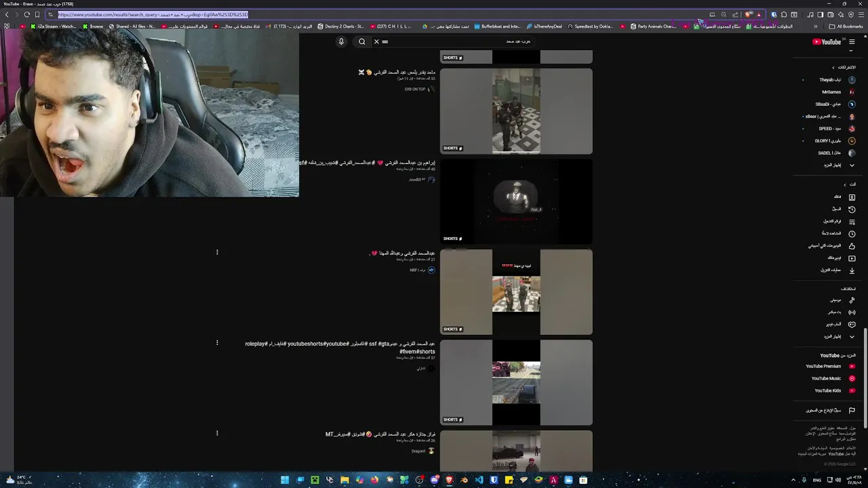Bookmark this page in Brave
Screen dimensions: 868x488
click(x=37, y=14)
